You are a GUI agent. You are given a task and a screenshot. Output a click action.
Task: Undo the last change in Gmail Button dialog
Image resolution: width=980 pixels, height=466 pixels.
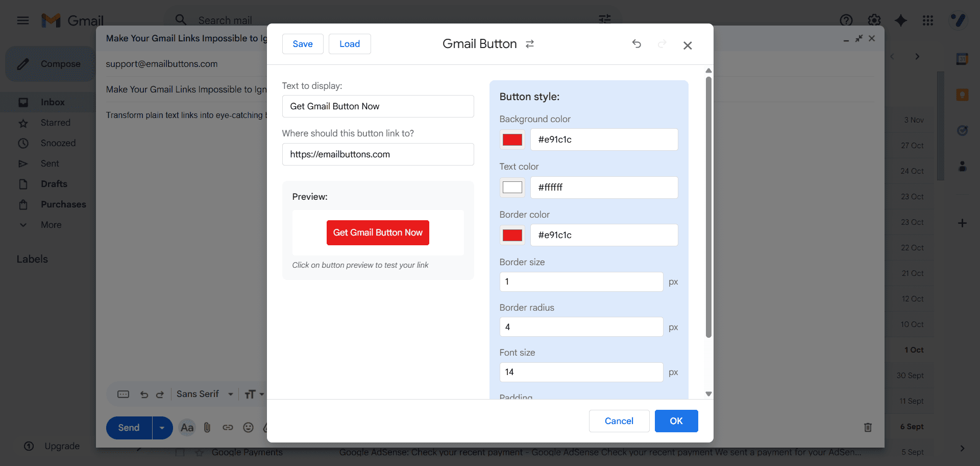coord(636,44)
